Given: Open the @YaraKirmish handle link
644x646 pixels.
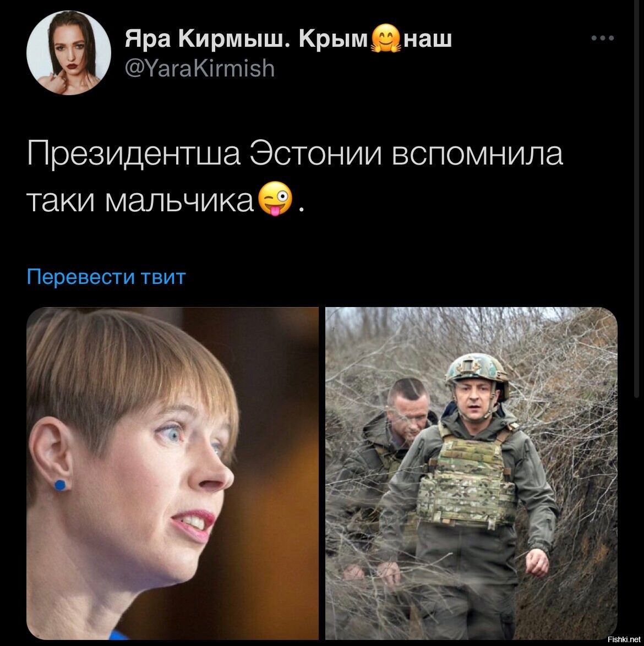Looking at the screenshot, I should 200,68.
